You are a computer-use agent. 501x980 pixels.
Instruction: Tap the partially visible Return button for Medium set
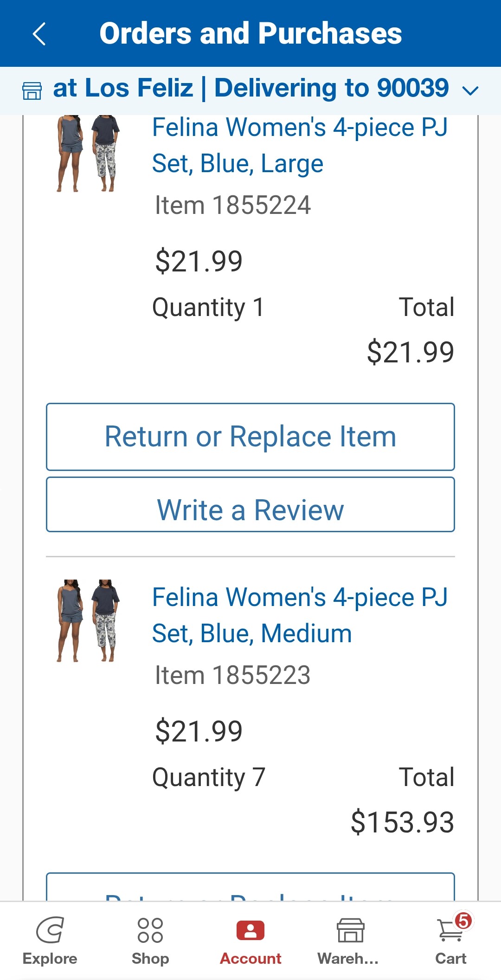click(x=250, y=889)
